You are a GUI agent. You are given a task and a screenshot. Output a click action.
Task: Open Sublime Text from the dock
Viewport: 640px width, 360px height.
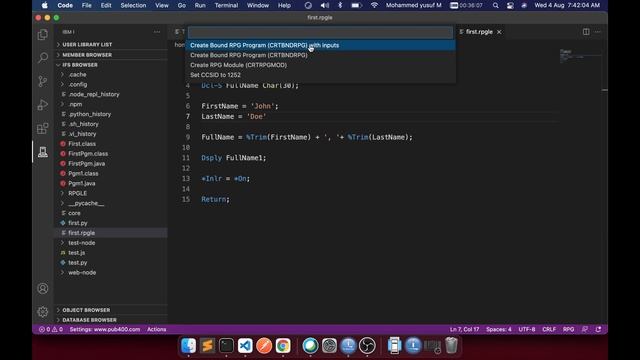[x=207, y=346]
